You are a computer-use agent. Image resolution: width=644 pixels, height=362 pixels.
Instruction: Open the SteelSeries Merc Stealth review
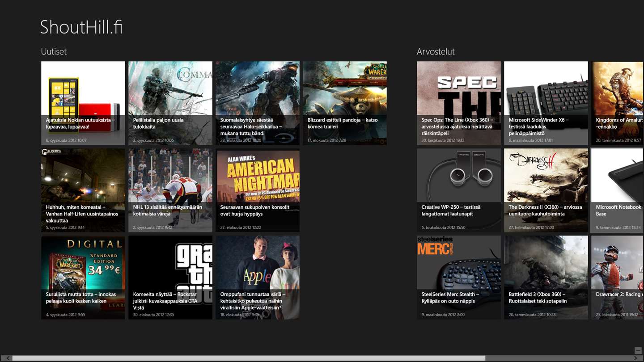(459, 278)
